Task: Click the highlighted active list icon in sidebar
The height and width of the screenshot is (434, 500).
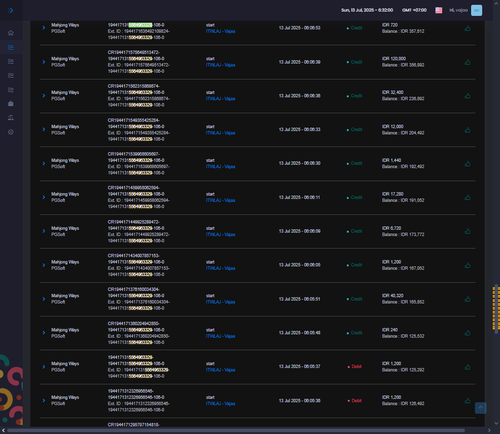Action: (11, 47)
